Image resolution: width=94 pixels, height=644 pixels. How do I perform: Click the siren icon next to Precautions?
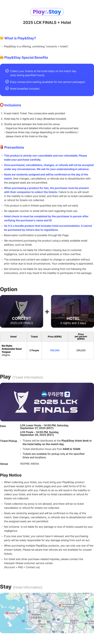(x=2, y=147)
